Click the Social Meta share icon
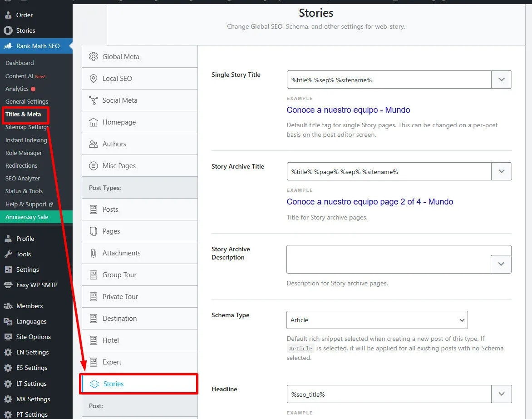This screenshot has width=532, height=419. pyautogui.click(x=94, y=100)
